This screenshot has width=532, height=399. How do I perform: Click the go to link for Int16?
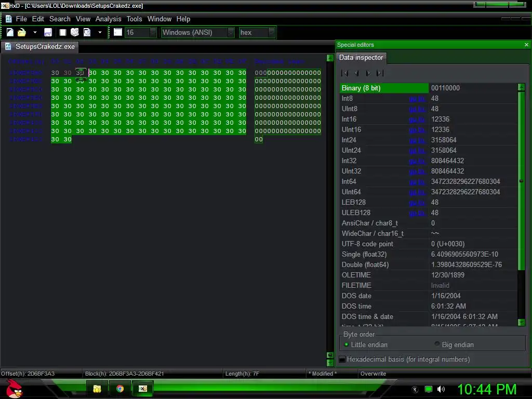pos(417,119)
